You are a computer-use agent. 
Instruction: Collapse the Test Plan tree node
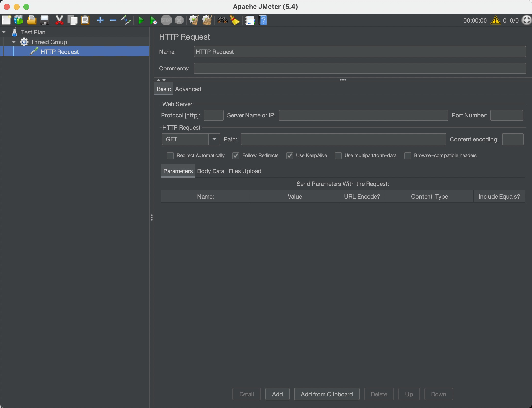[4, 32]
